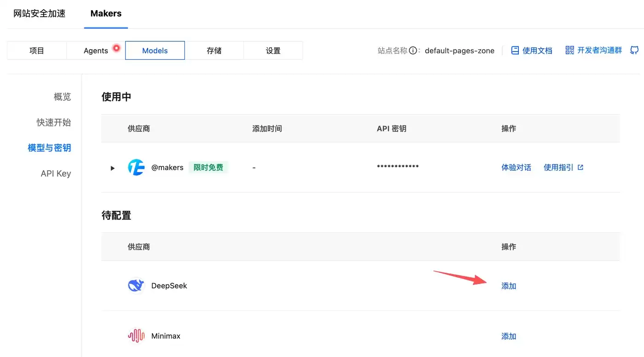This screenshot has height=357, width=644.
Task: Open the 设置 tab
Action: (x=273, y=51)
